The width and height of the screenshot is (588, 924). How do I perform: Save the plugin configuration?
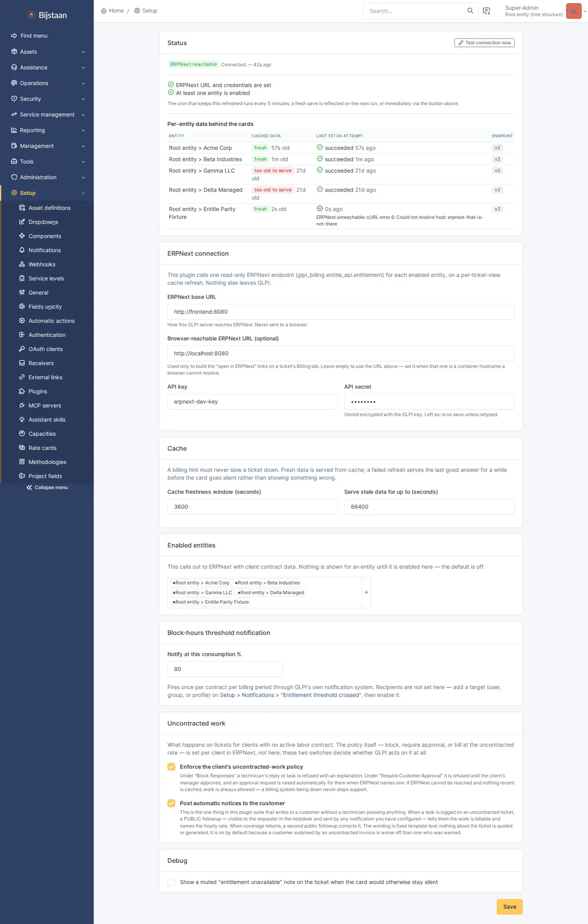pyautogui.click(x=510, y=907)
